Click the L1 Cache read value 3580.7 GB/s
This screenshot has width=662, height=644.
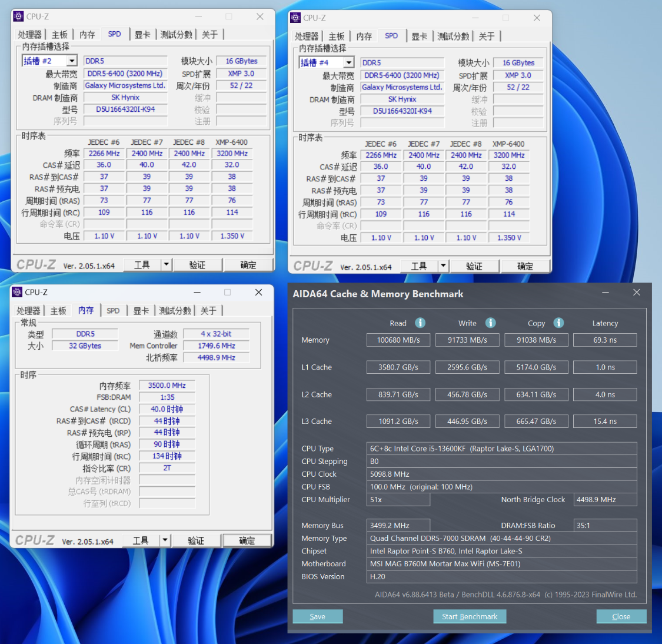(x=398, y=367)
